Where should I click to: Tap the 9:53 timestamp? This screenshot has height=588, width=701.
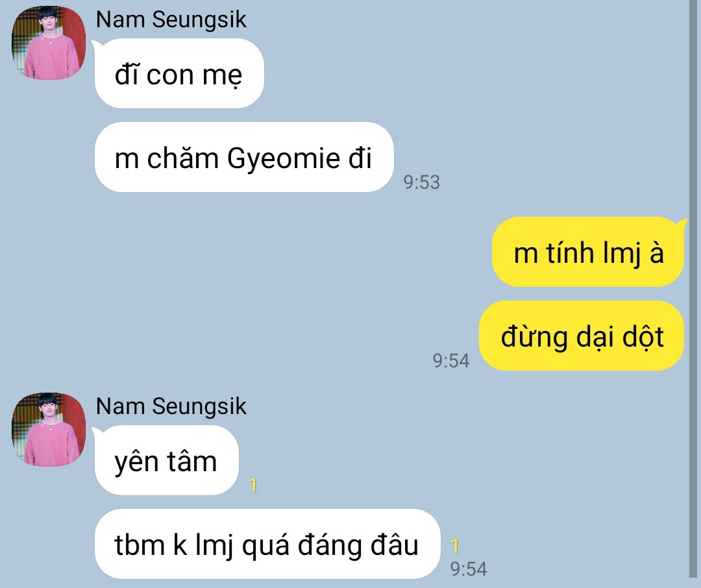tap(422, 182)
